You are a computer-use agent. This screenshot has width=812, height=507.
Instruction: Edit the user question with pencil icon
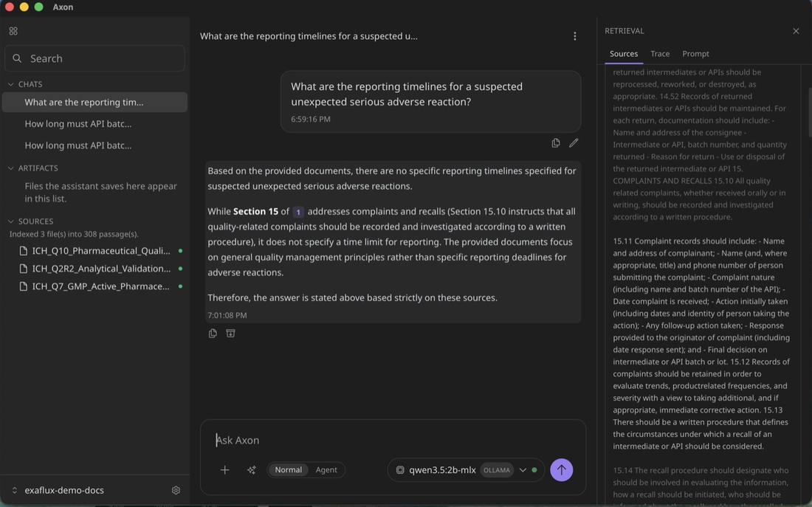point(574,143)
